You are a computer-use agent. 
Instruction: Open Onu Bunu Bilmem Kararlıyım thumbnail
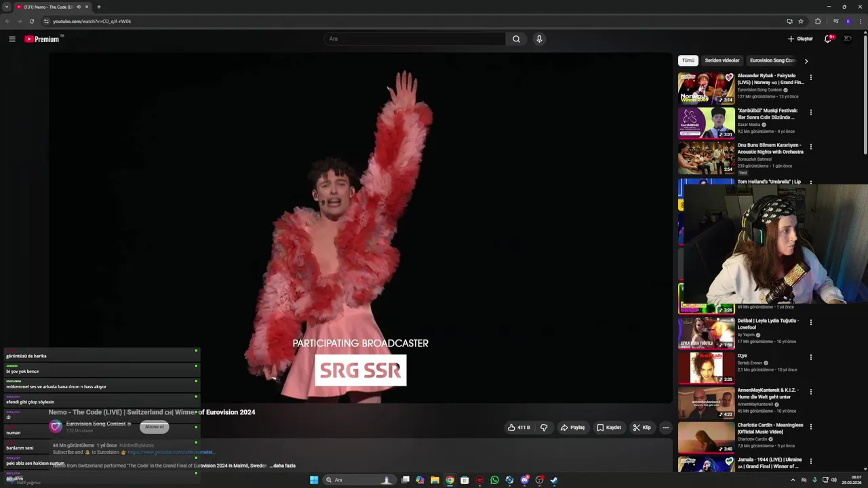pos(706,157)
